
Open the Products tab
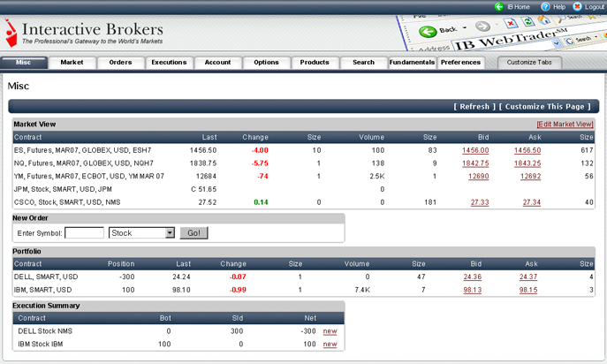click(x=315, y=63)
